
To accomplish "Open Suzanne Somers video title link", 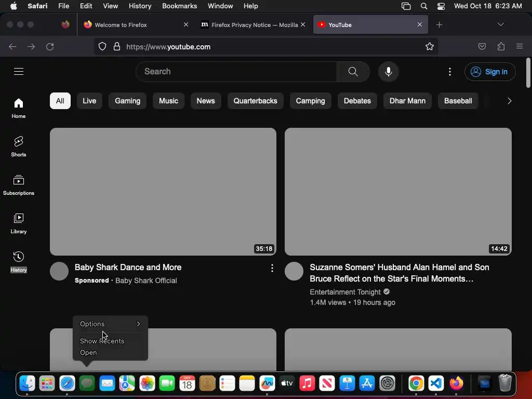I will [400, 273].
